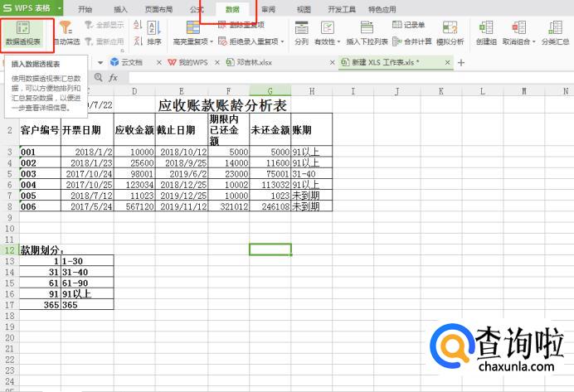Select row 12 header

pyautogui.click(x=9, y=250)
